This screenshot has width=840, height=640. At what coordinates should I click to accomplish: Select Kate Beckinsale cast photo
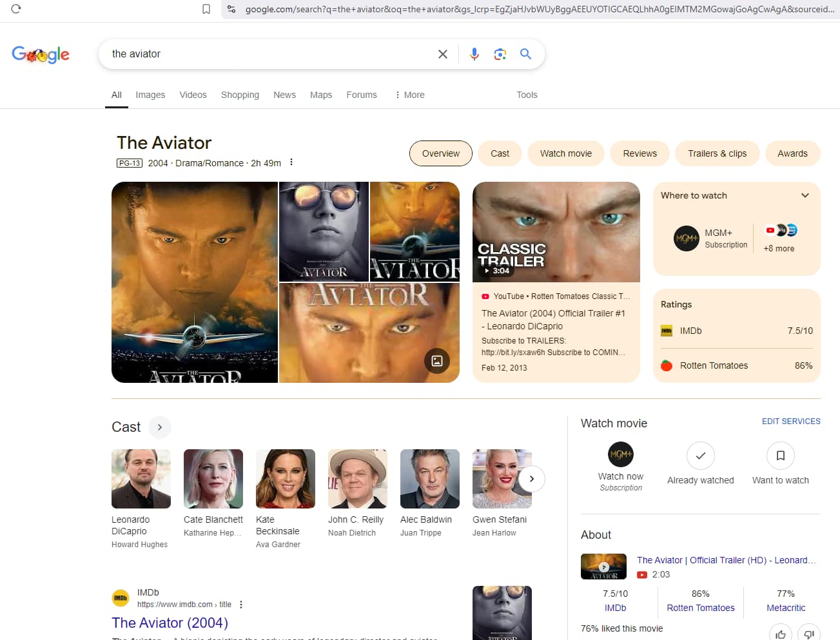coord(286,479)
